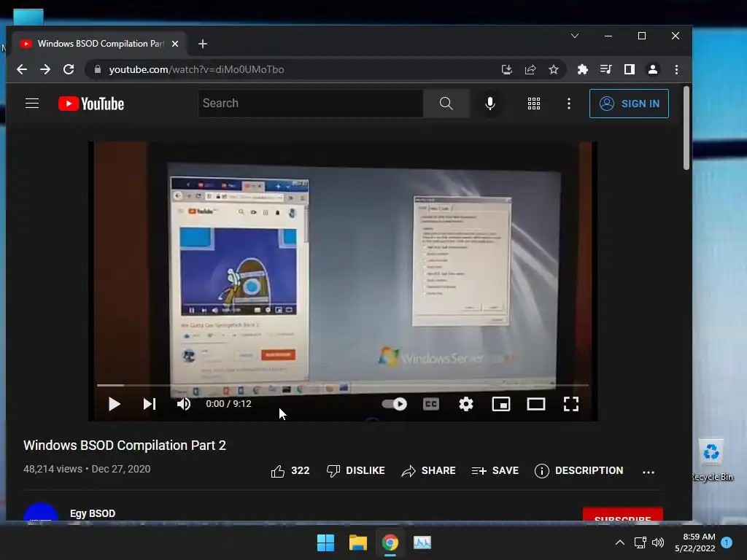Screen dimensions: 747x560
Task: Play the video
Action: [x=114, y=404]
